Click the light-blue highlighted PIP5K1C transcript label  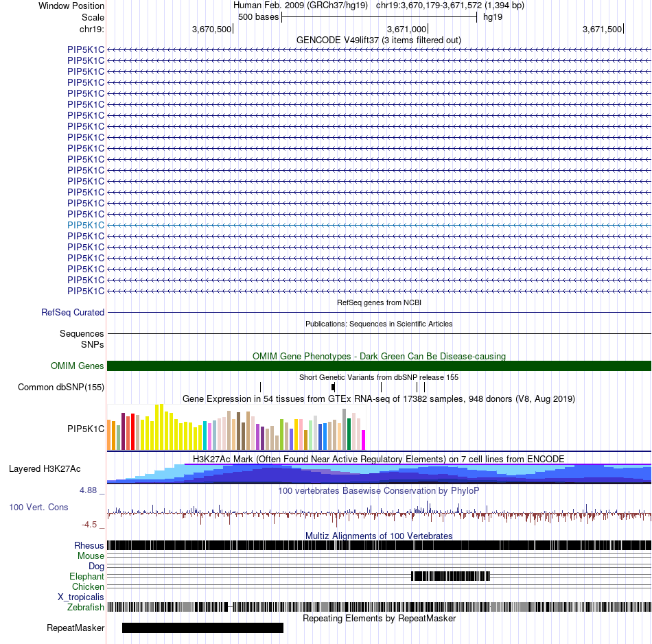tap(86, 225)
